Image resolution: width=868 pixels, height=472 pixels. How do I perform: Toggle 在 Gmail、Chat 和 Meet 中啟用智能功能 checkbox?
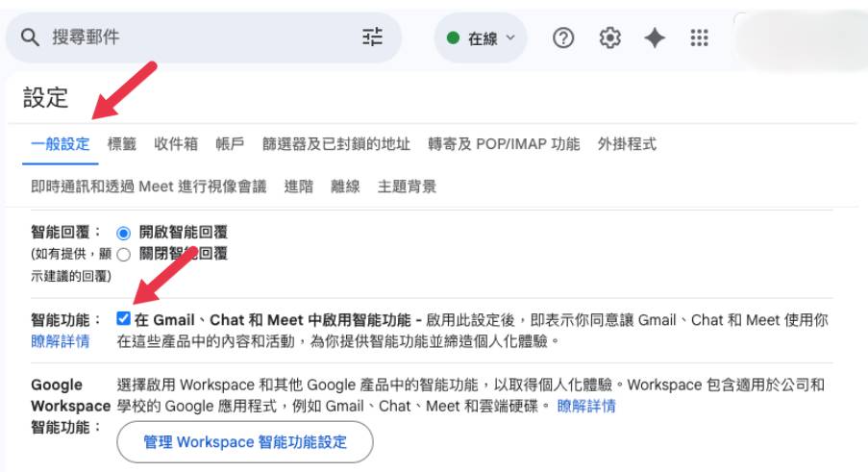coord(123,319)
